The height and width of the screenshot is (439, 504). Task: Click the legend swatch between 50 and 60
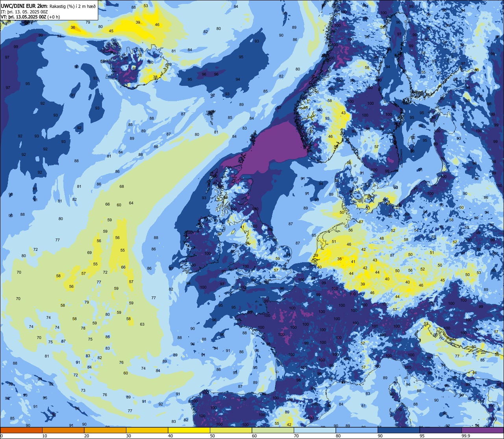[231, 430]
